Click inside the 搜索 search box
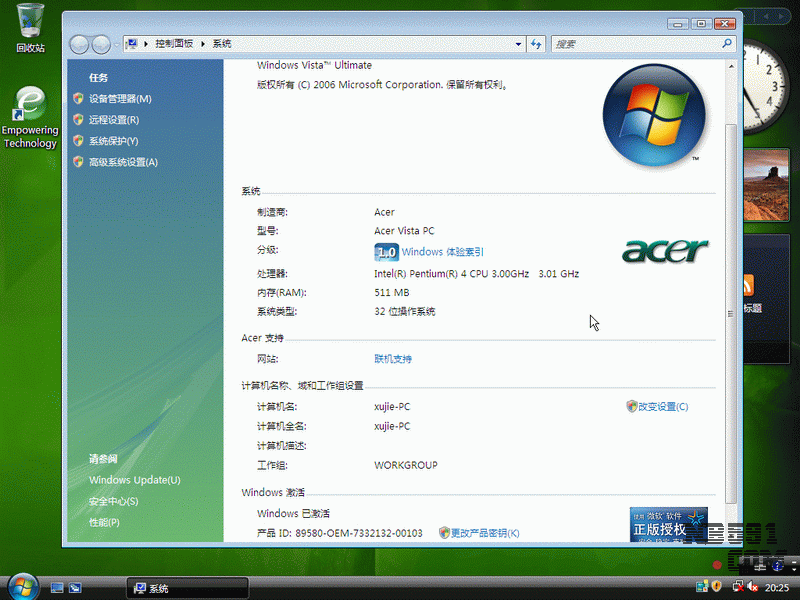This screenshot has width=800, height=600. [x=635, y=44]
